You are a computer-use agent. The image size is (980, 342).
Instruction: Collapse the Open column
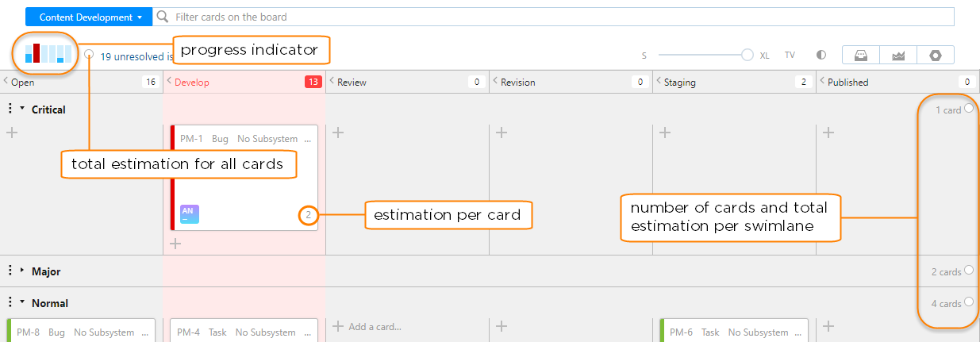click(x=6, y=82)
